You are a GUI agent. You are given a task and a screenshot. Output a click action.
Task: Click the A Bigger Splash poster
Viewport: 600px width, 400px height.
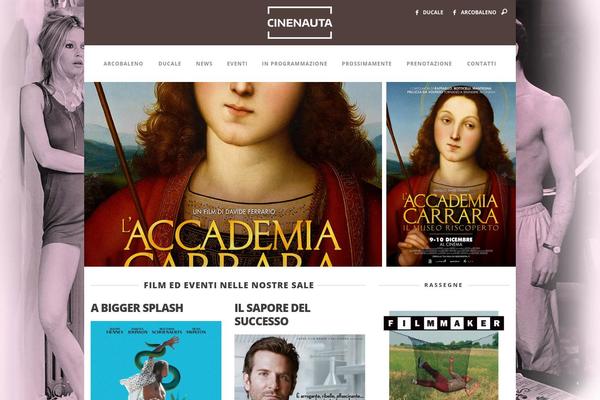tap(156, 361)
